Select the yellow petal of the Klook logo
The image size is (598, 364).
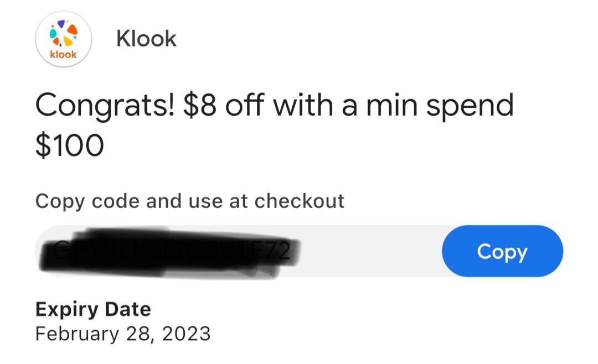[x=68, y=41]
